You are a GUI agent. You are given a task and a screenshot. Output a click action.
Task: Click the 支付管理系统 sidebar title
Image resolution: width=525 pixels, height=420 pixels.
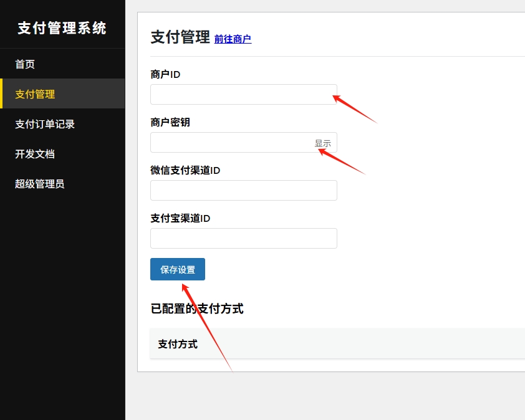[62, 28]
